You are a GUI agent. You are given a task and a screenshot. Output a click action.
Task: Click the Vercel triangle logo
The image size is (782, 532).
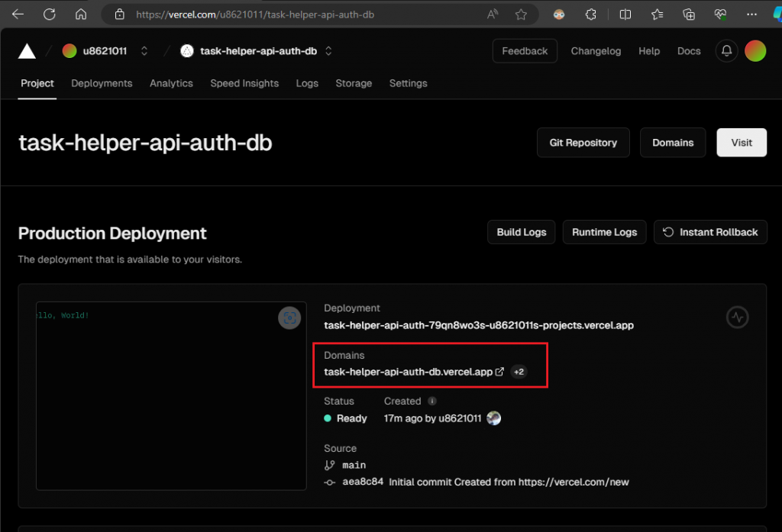click(x=27, y=51)
